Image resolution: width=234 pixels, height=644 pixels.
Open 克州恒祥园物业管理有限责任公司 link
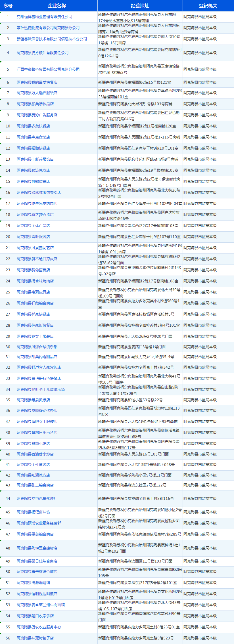pyautogui.click(x=45, y=17)
